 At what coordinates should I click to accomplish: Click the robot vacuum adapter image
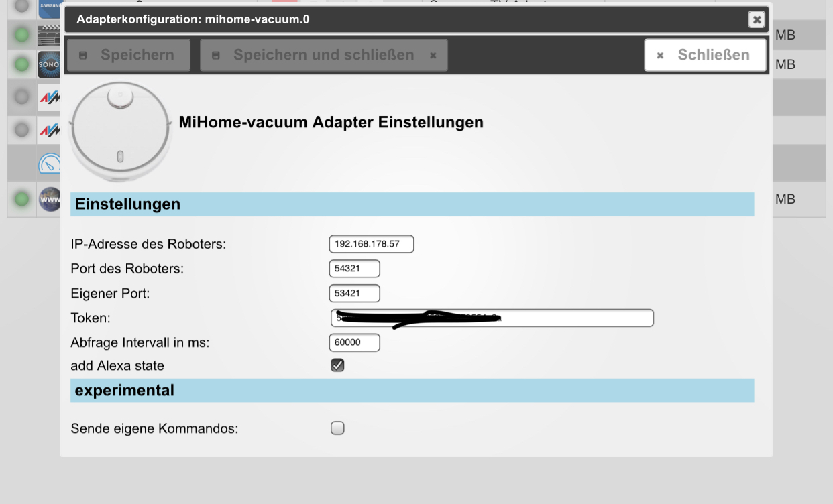pyautogui.click(x=121, y=131)
